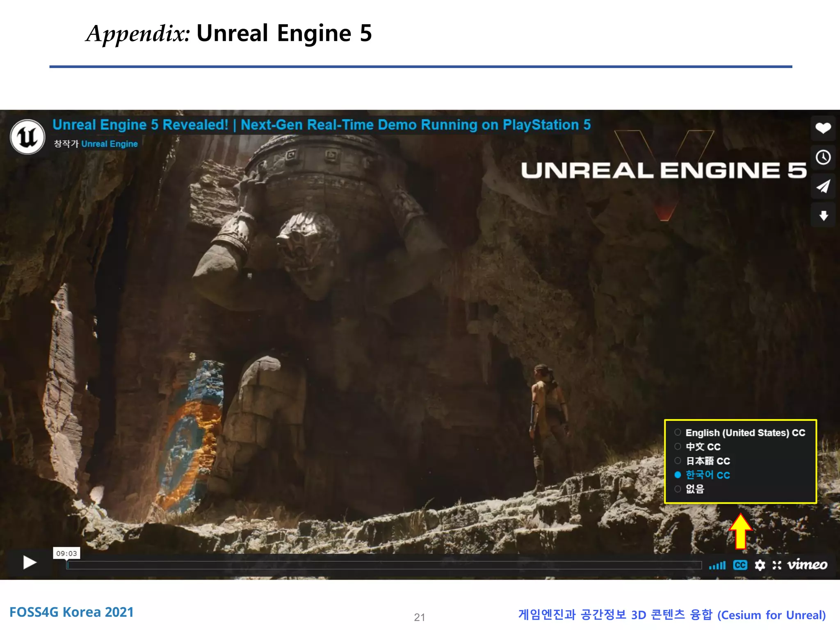Open the Unreal Engine 5 Revealed video title link

322,125
